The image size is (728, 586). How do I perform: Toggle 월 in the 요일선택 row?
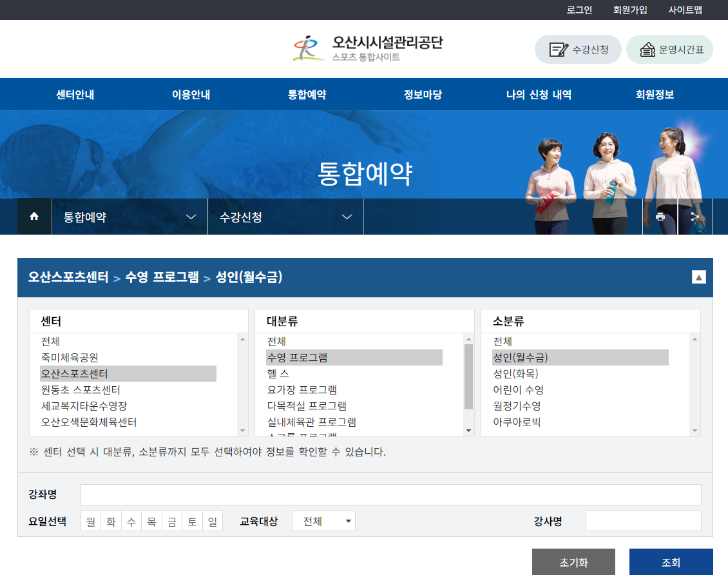tap(90, 521)
